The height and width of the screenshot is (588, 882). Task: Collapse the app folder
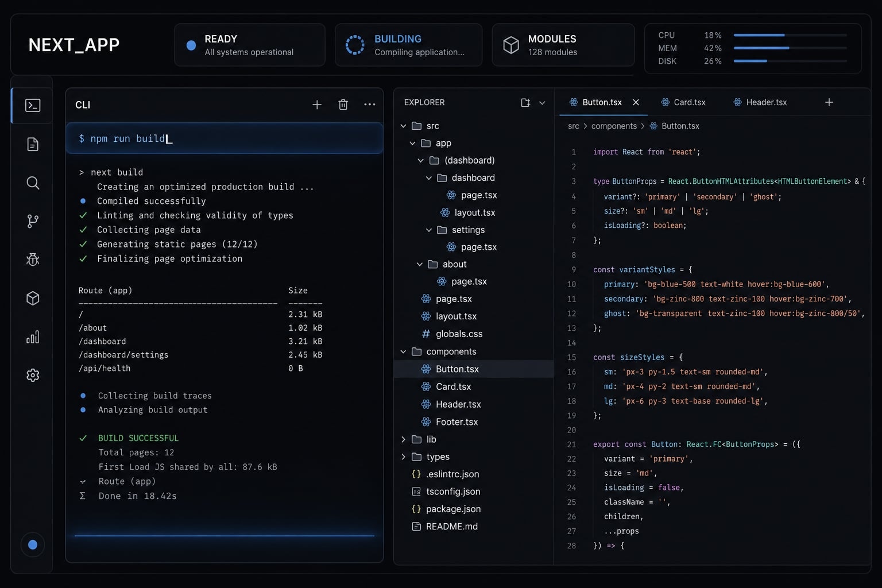[x=412, y=143]
